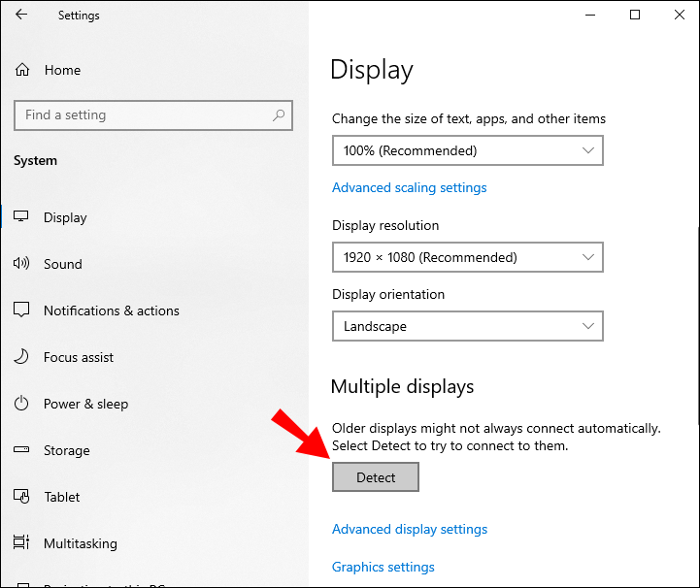This screenshot has height=588, width=700.
Task: Click the Home house icon
Action: tap(22, 70)
